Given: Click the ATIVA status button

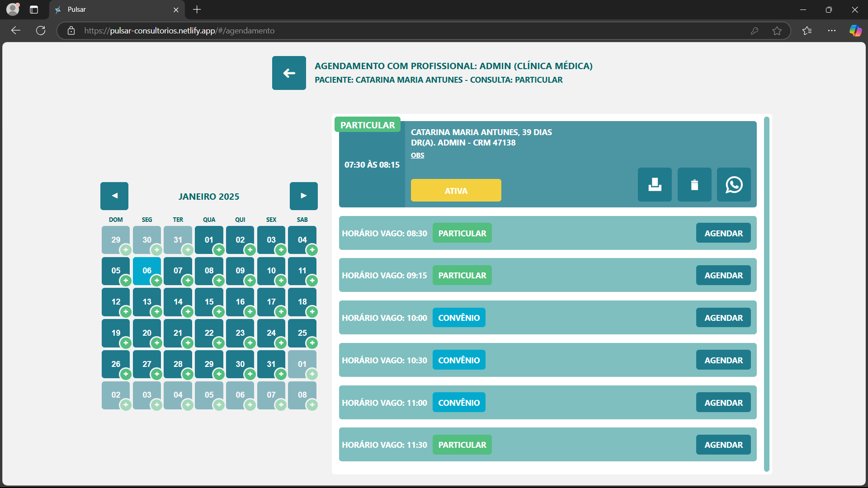Looking at the screenshot, I should [456, 190].
